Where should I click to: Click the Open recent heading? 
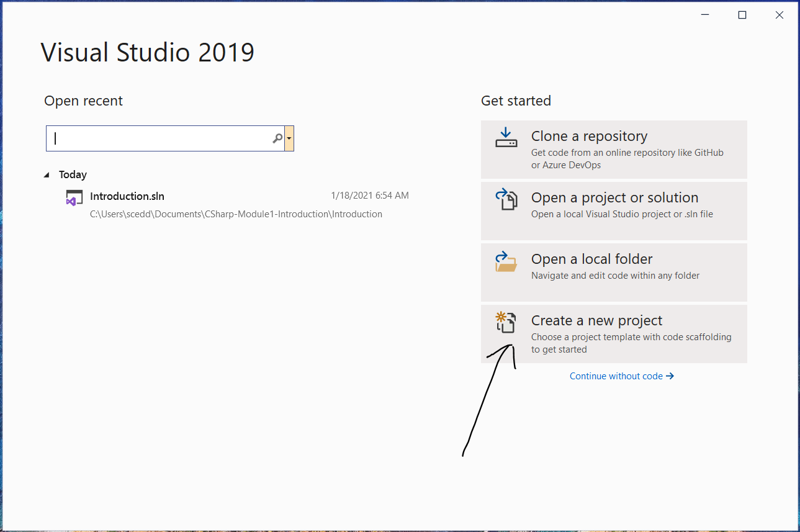tap(84, 101)
